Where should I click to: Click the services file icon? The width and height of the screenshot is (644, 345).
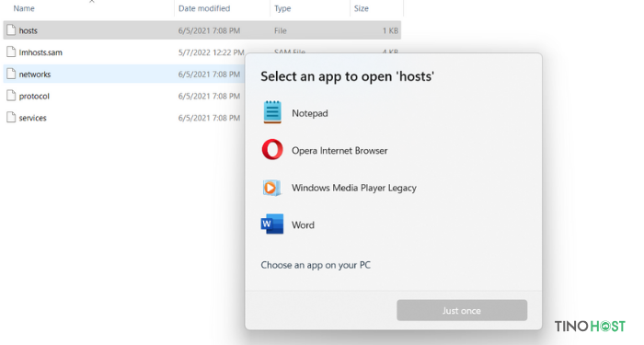pyautogui.click(x=11, y=117)
